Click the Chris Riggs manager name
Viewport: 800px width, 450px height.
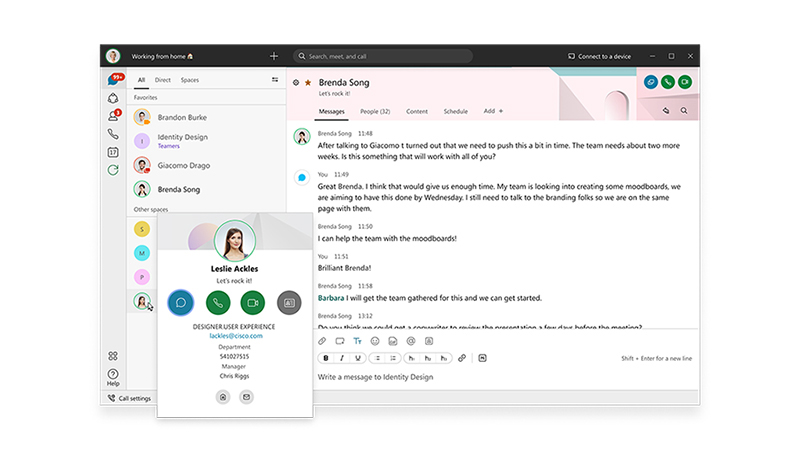(x=234, y=376)
